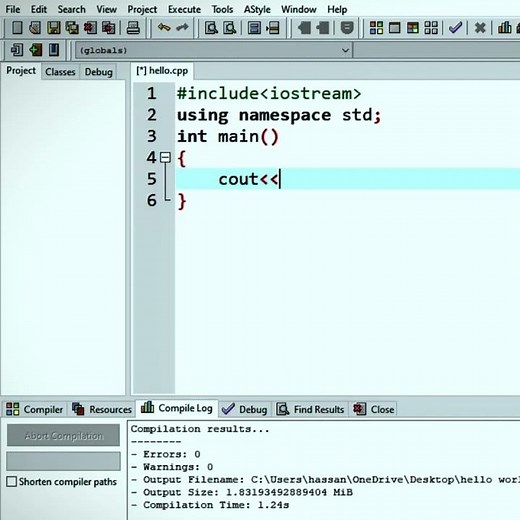Open the Project menu
Image resolution: width=520 pixels, height=520 pixels.
coord(142,9)
